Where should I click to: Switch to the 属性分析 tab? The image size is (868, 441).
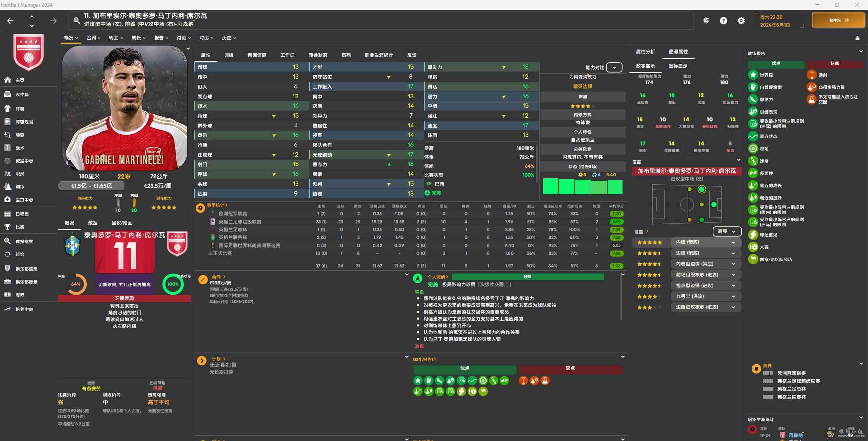point(645,52)
